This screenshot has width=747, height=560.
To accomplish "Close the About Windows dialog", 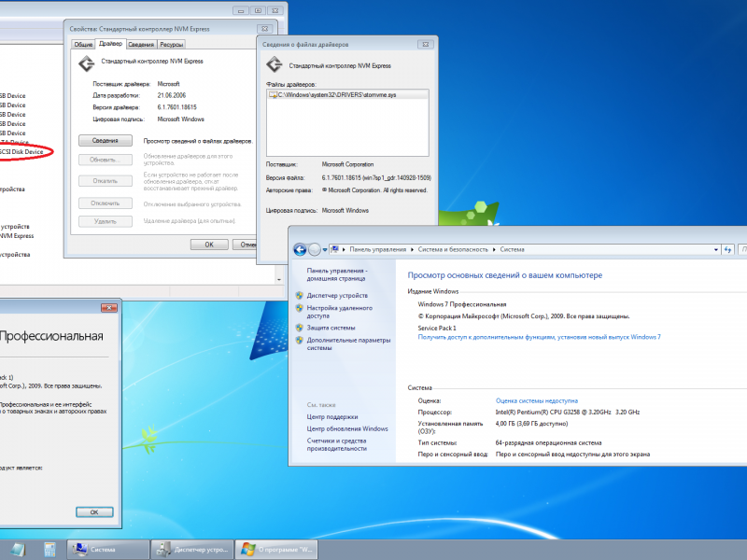I will 109,308.
